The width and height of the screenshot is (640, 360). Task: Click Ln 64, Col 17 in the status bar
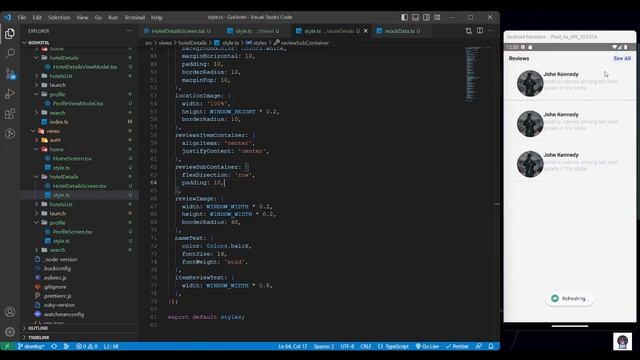pyautogui.click(x=293, y=346)
